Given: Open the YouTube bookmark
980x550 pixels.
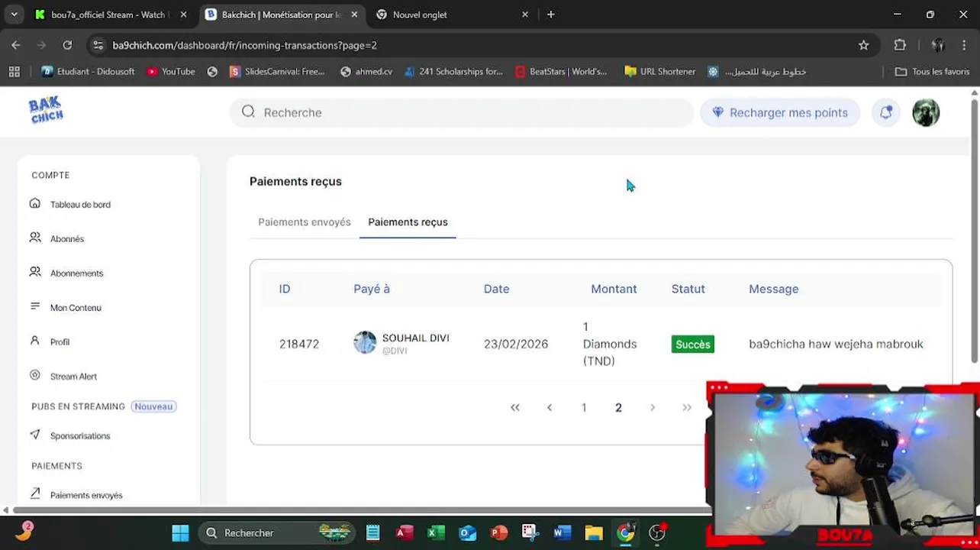Looking at the screenshot, I should pos(171,71).
